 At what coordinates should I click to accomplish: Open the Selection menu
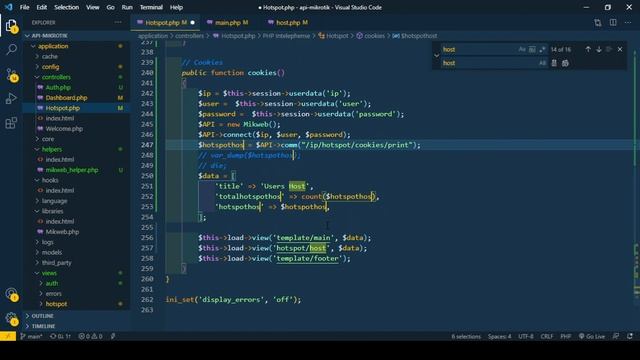click(x=67, y=7)
